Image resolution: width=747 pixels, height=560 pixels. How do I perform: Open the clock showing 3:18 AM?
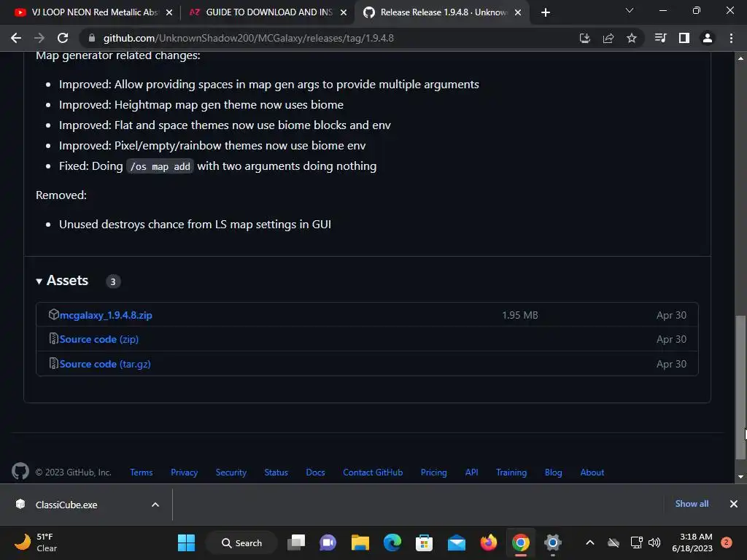tap(692, 542)
